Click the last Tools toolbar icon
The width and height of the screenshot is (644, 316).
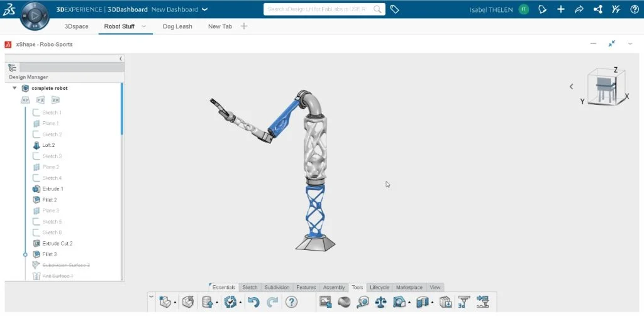point(482,302)
